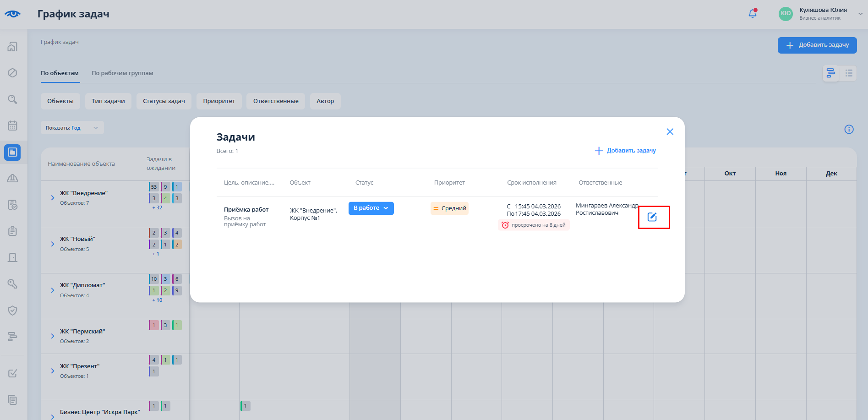868x420 pixels.
Task: Switch to 'По рабочим группам' tab
Action: pos(122,73)
